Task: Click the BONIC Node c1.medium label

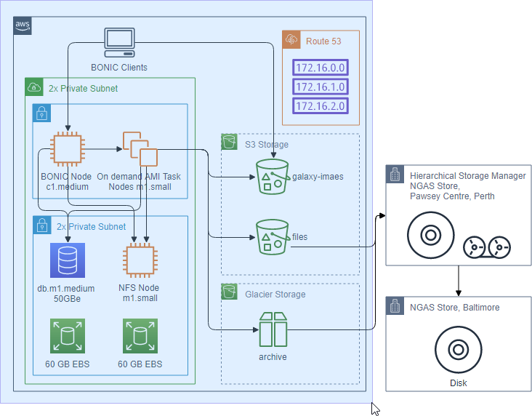Action: 67,182
